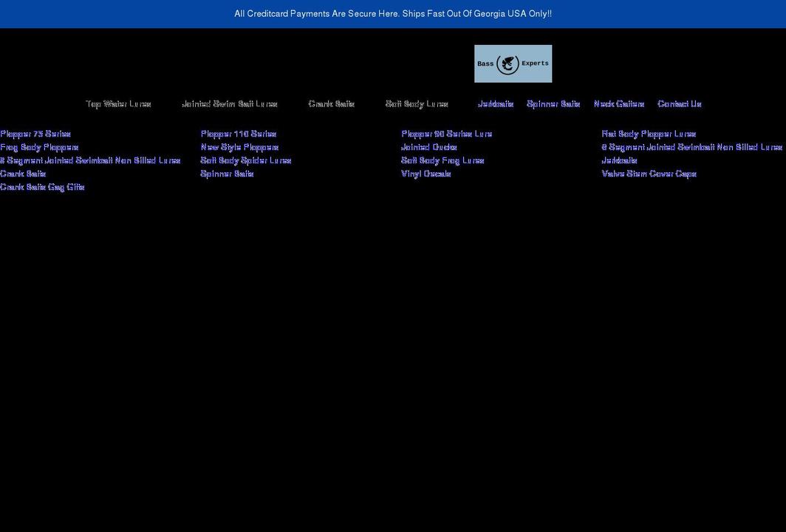The width and height of the screenshot is (786, 532).
Task: Open the Plopper 75 Series link
Action: pos(35,134)
